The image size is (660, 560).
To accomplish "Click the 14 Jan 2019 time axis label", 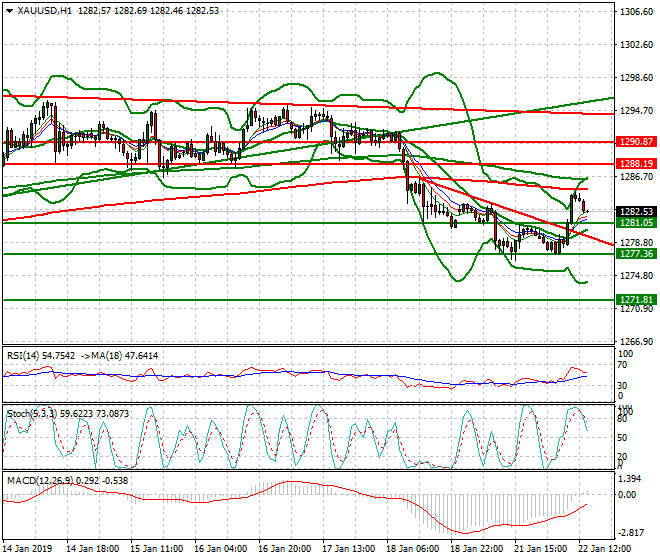I will click(27, 549).
